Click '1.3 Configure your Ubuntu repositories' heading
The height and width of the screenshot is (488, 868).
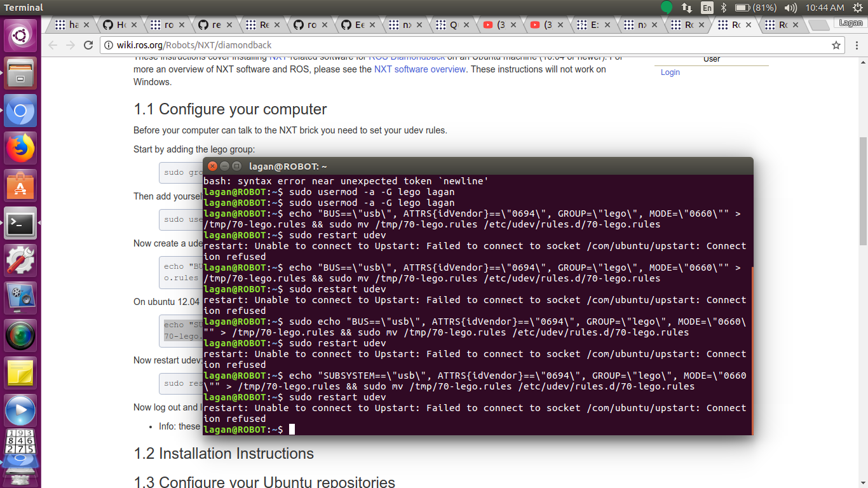point(264,482)
